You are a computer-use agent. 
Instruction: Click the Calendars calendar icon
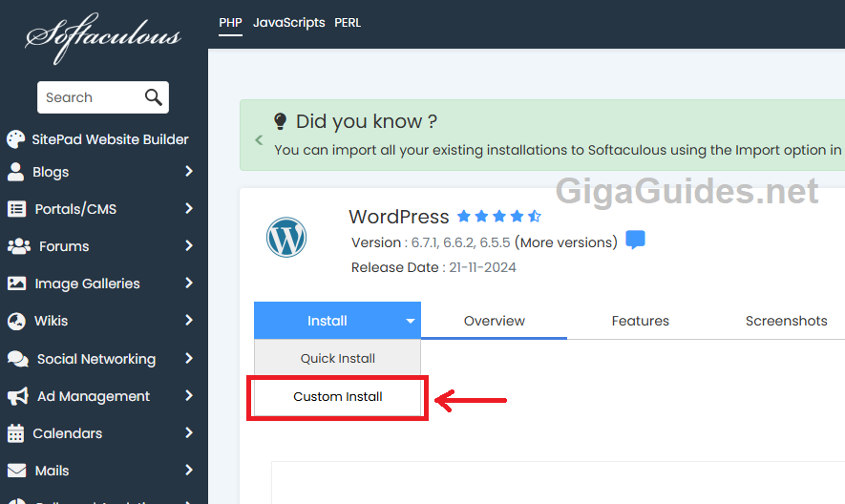(15, 432)
